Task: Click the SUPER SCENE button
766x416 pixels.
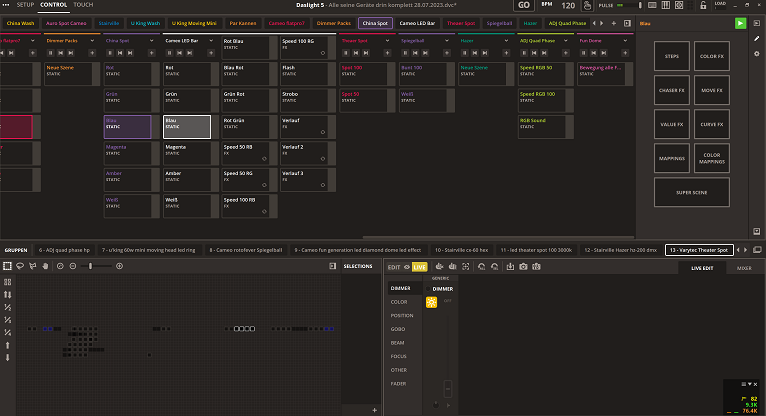Action: pos(692,192)
